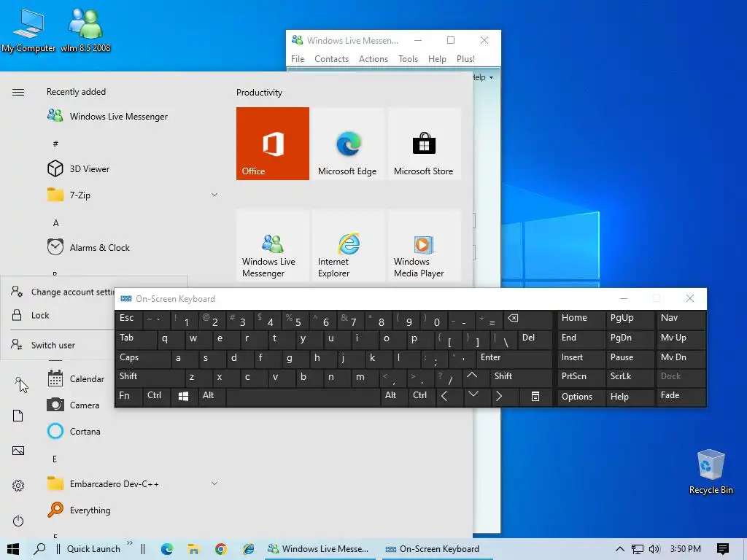The width and height of the screenshot is (747, 560).
Task: Open the volume tray icon
Action: (654, 549)
